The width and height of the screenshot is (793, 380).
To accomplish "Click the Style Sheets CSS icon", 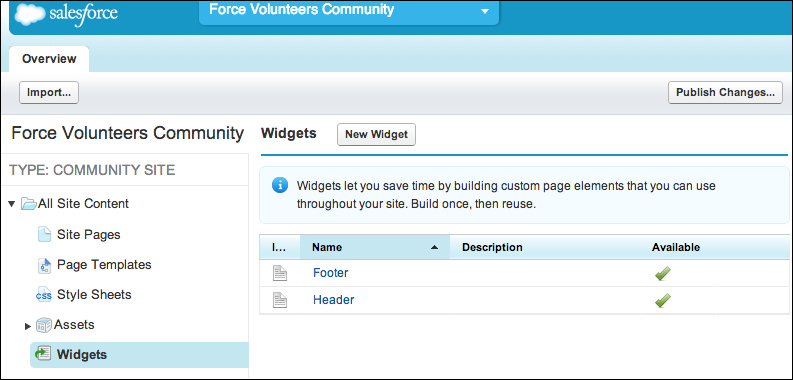I will pos(43,295).
